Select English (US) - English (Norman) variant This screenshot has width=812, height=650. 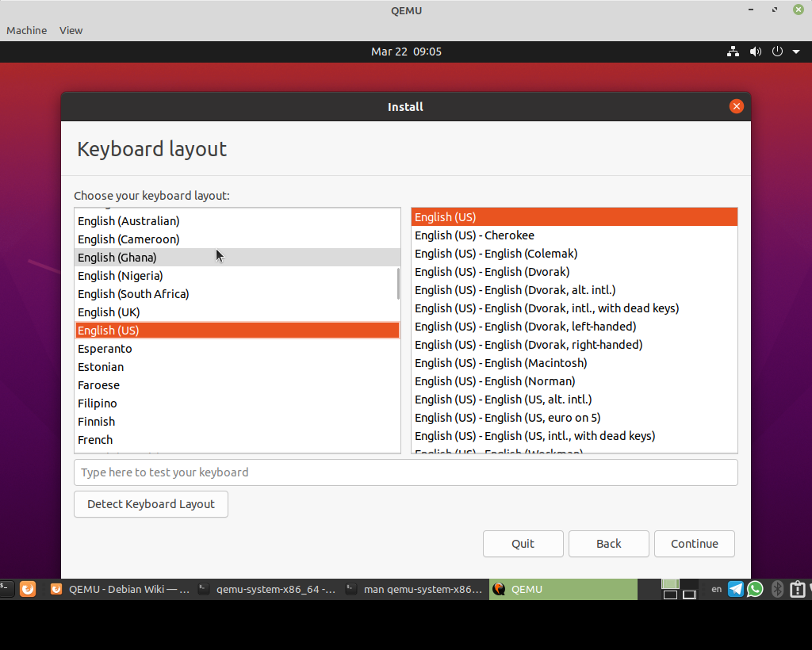pyautogui.click(x=574, y=381)
